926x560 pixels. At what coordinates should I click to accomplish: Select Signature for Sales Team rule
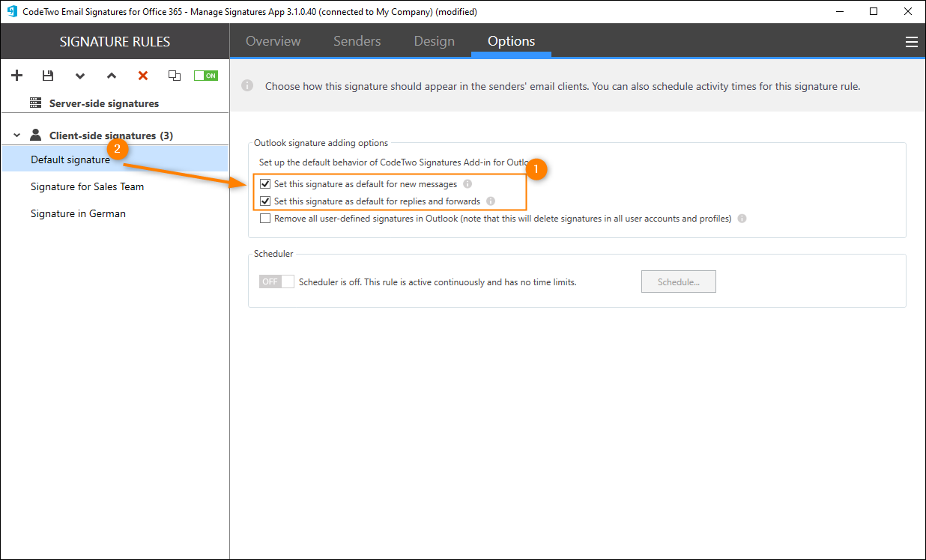pos(87,186)
